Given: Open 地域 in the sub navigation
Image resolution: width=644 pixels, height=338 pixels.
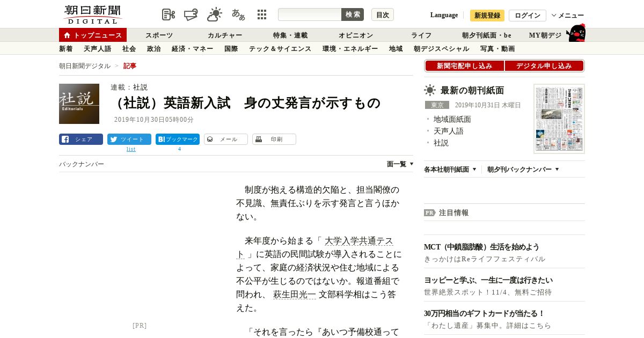Looking at the screenshot, I should (396, 49).
